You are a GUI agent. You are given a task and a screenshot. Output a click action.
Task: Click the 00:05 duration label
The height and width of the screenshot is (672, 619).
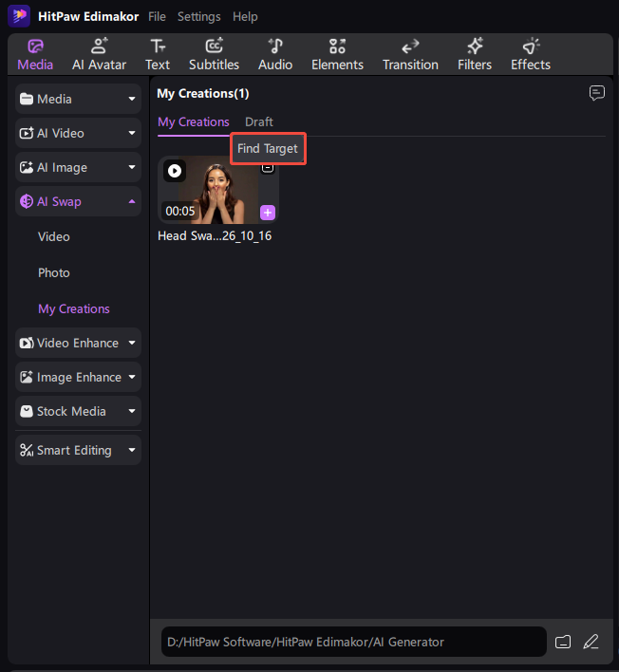180,212
